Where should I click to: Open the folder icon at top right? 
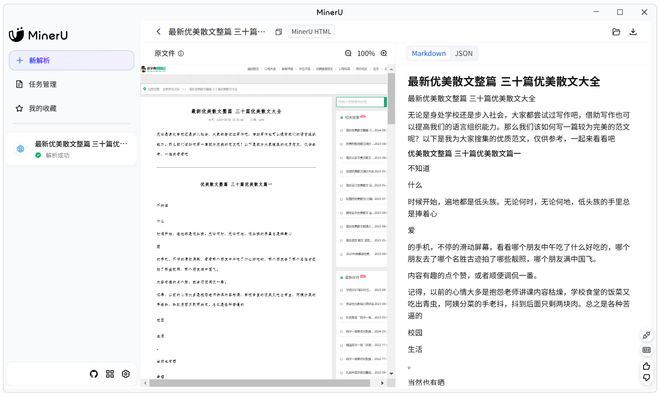tap(616, 32)
